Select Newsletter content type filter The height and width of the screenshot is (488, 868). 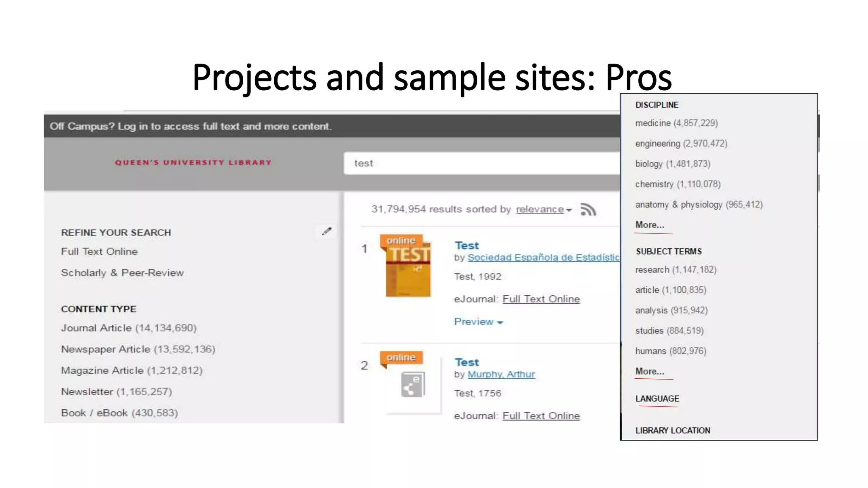(x=117, y=392)
